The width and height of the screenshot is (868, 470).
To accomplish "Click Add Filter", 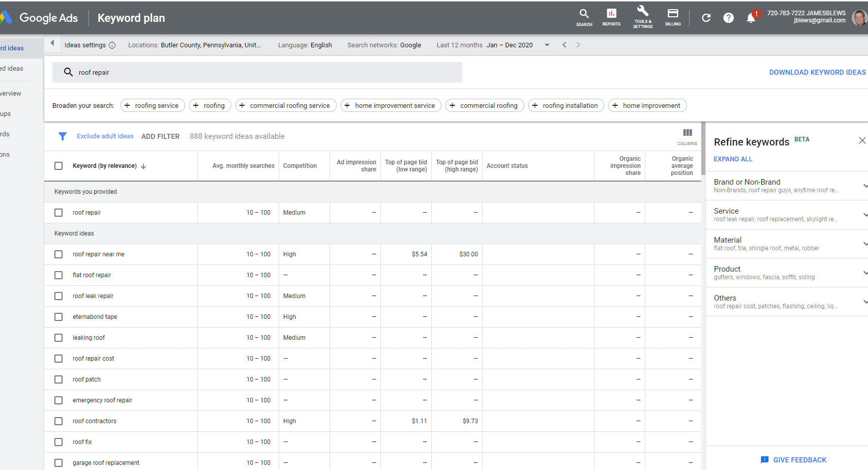I will pyautogui.click(x=160, y=136).
